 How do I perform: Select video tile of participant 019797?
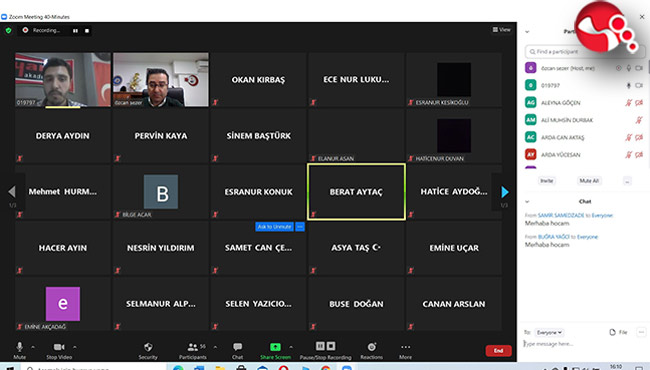coord(63,80)
